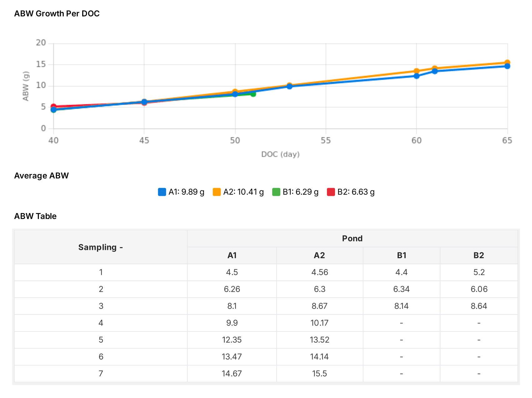The image size is (532, 398).
Task: Select the 15.5 cell in the A2 column
Action: 319,374
